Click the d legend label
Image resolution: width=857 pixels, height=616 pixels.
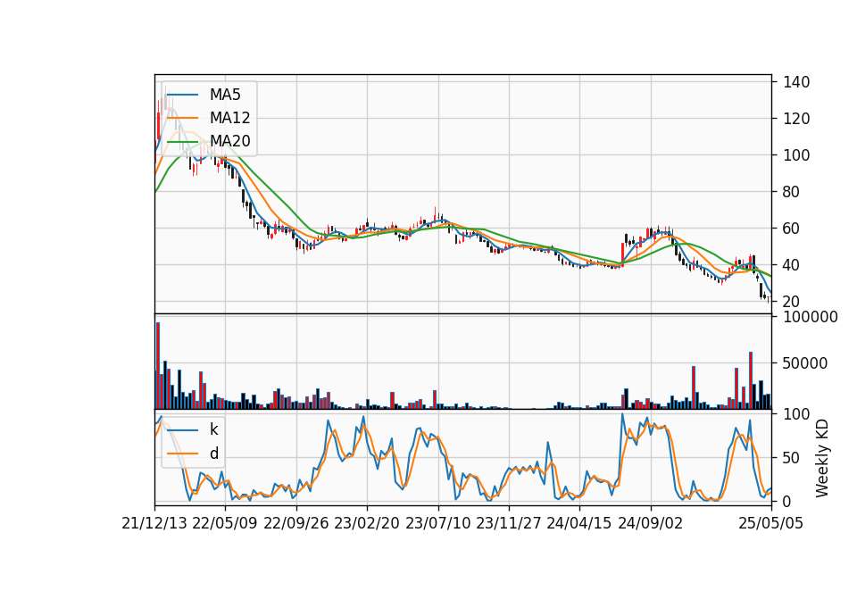tap(213, 454)
